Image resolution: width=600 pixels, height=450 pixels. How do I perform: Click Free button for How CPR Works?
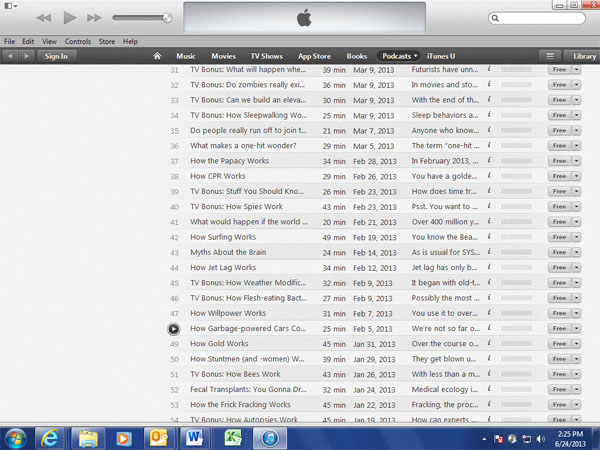coord(559,176)
